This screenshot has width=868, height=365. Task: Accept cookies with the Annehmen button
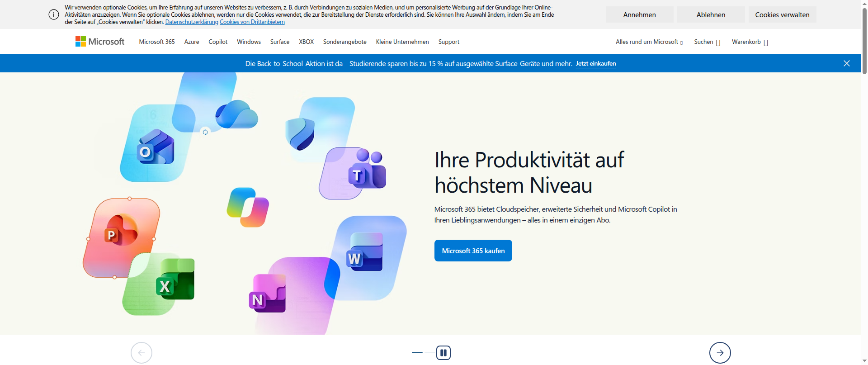pos(639,14)
